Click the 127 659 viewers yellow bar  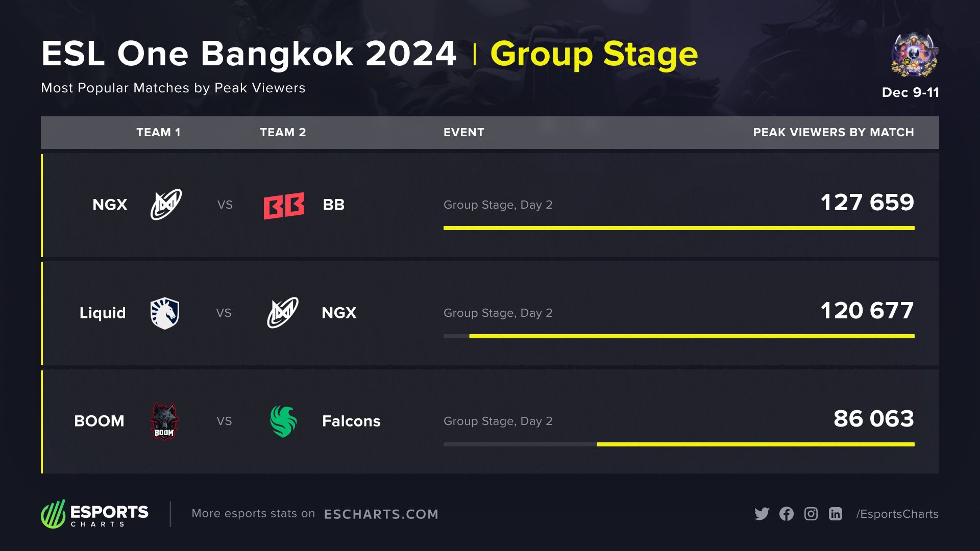[x=679, y=228]
